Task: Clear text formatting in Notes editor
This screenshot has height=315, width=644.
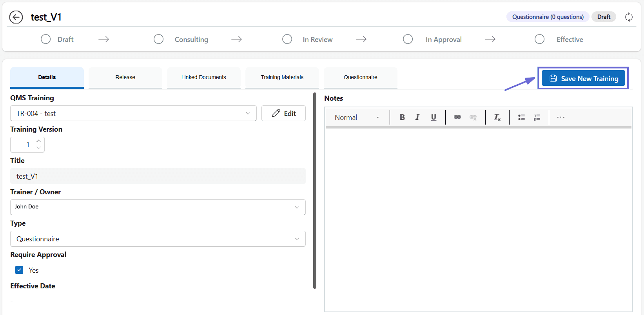Action: point(497,117)
